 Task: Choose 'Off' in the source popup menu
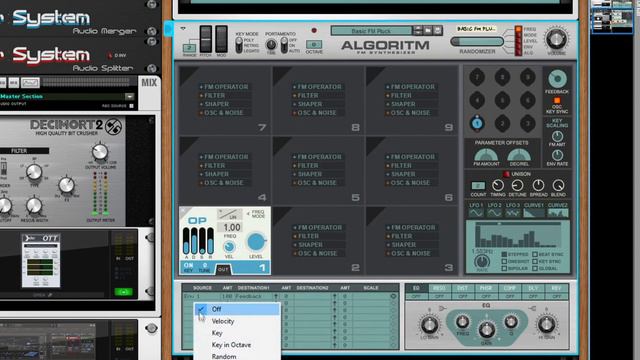click(x=237, y=309)
